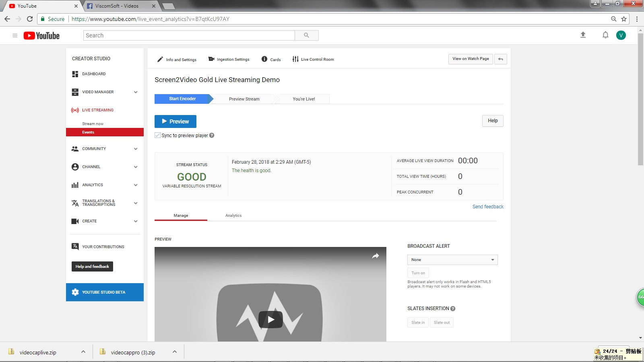Expand the Video Manager section
The height and width of the screenshot is (362, 644).
136,92
